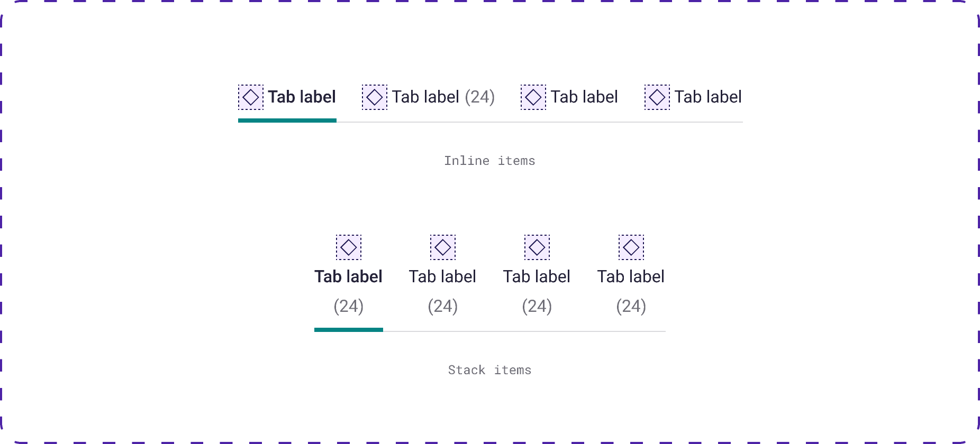This screenshot has width=980, height=444.
Task: Click the 'Inline items' caption text
Action: pos(490,161)
